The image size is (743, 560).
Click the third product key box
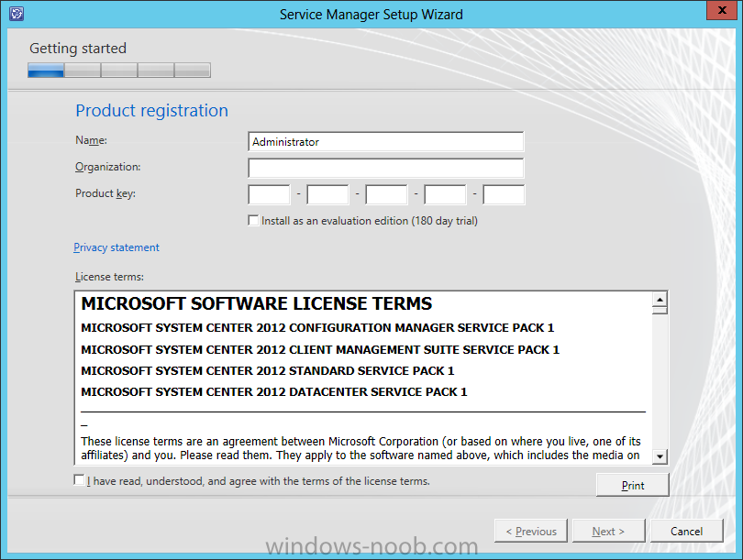[386, 194]
